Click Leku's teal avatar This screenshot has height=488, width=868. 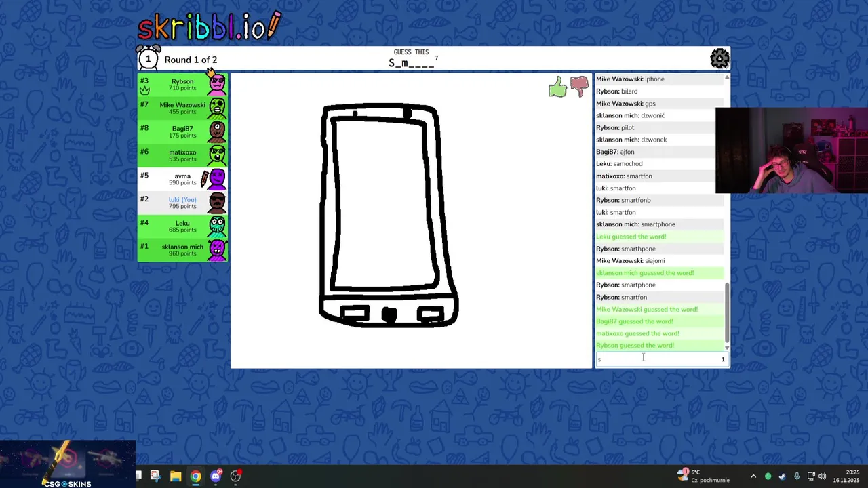pos(217,226)
